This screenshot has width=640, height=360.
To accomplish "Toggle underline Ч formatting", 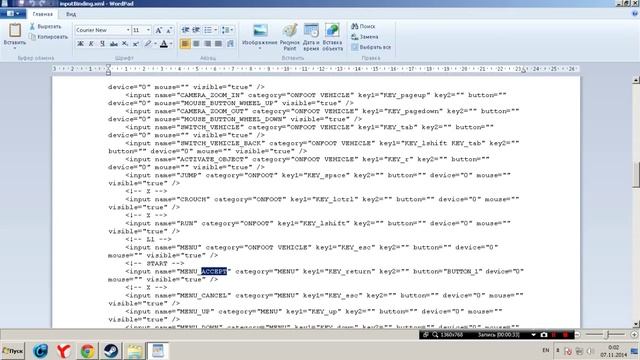I will 102,44.
